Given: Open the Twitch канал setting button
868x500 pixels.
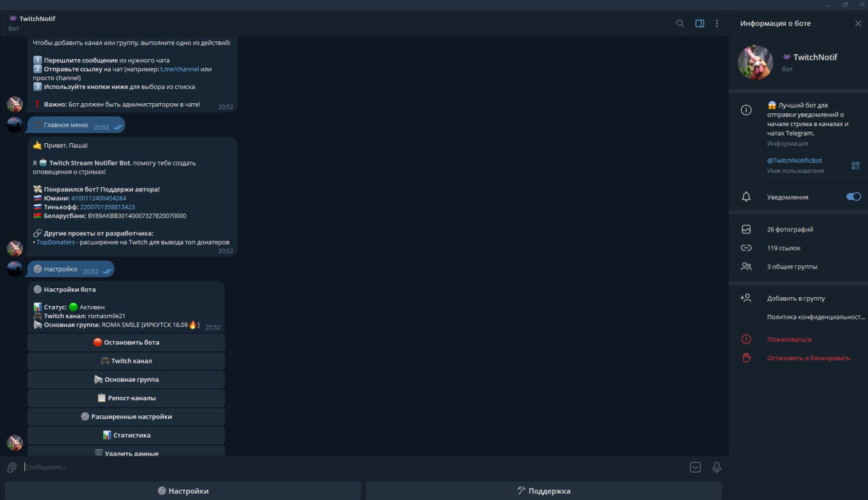Looking at the screenshot, I should click(126, 361).
